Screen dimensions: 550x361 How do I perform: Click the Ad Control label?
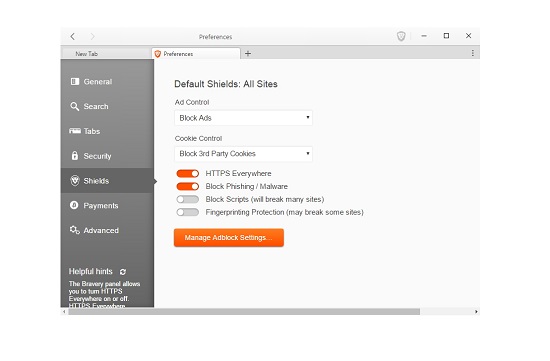[x=192, y=102]
